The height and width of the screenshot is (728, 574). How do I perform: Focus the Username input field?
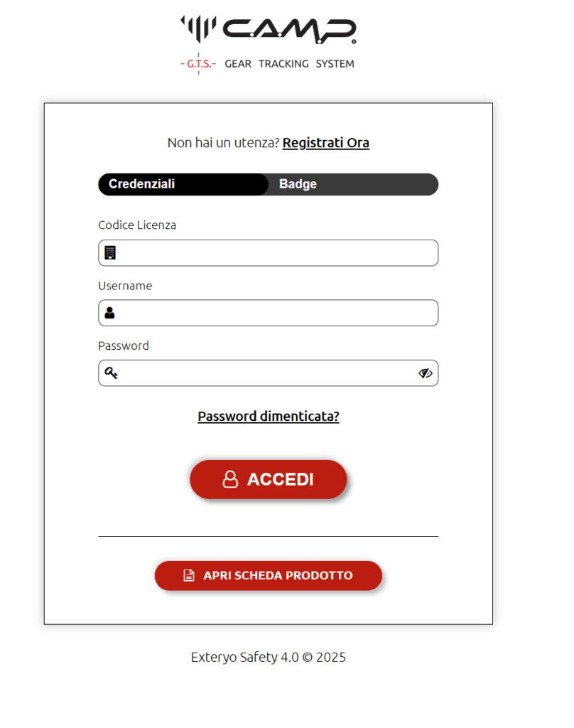[269, 313]
